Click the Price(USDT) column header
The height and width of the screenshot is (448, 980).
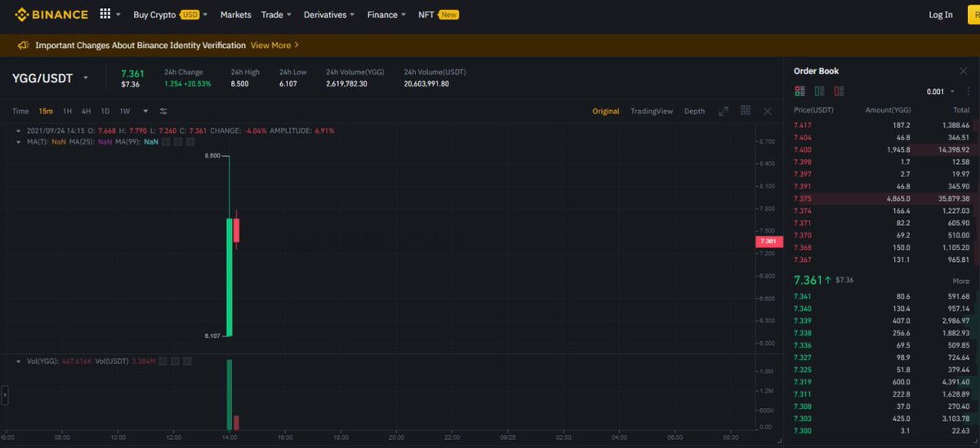click(x=813, y=110)
